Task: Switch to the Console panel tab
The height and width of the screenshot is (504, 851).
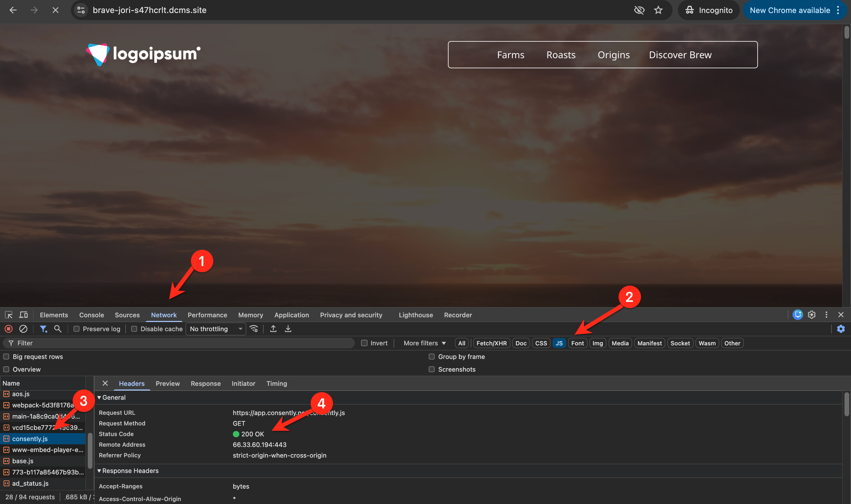Action: [x=91, y=315]
